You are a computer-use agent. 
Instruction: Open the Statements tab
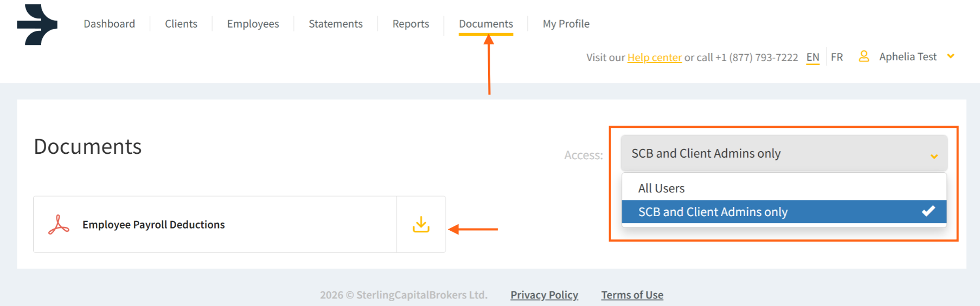click(336, 24)
